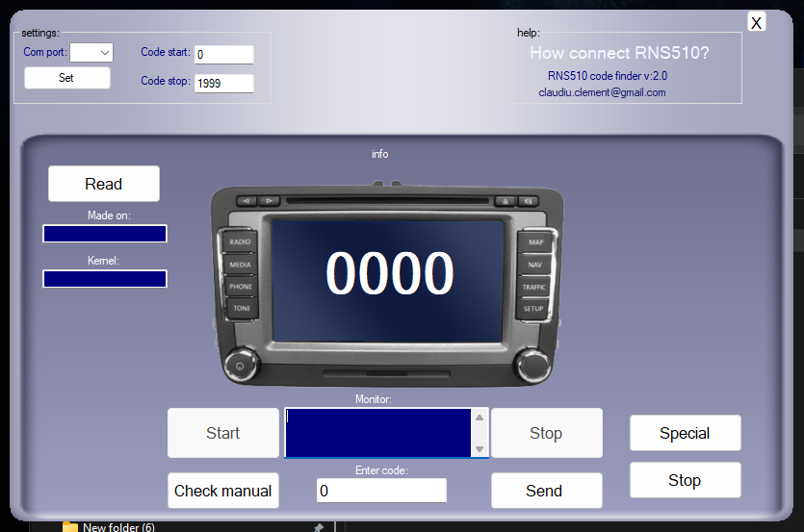Image resolution: width=804 pixels, height=532 pixels.
Task: Click the 0000 code display on radio screen
Action: 390,273
